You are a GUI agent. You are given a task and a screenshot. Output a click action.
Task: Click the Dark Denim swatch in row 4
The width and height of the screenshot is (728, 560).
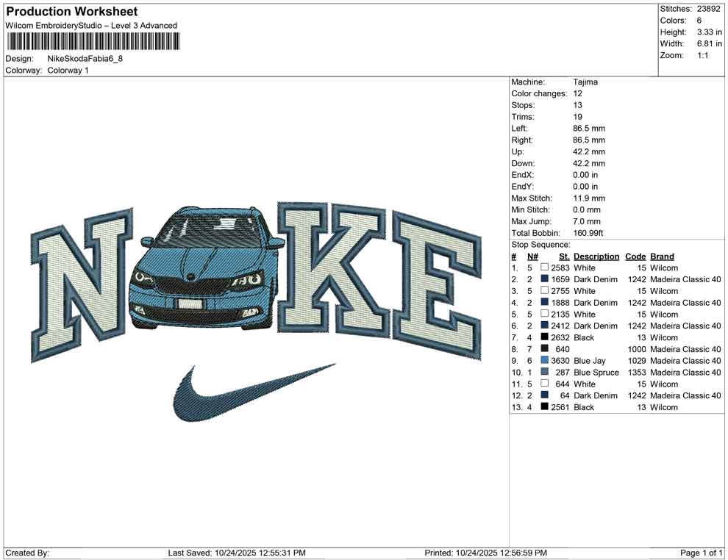coord(545,302)
